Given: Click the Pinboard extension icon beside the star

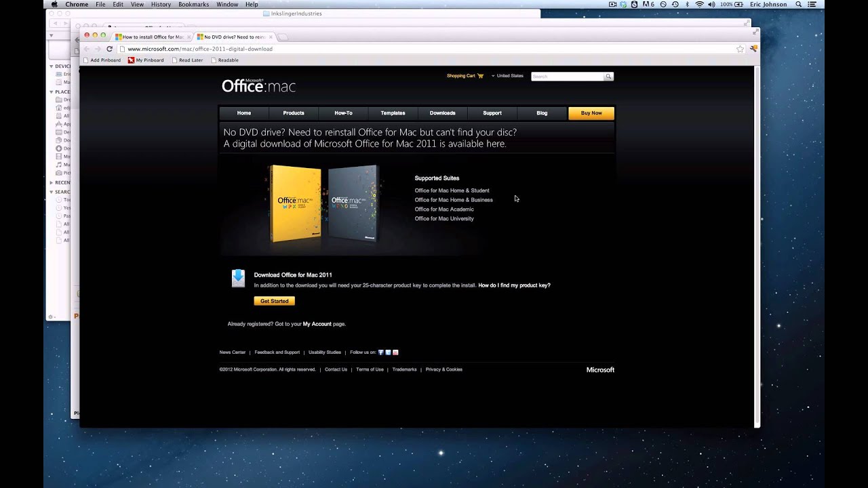Looking at the screenshot, I should tap(753, 49).
